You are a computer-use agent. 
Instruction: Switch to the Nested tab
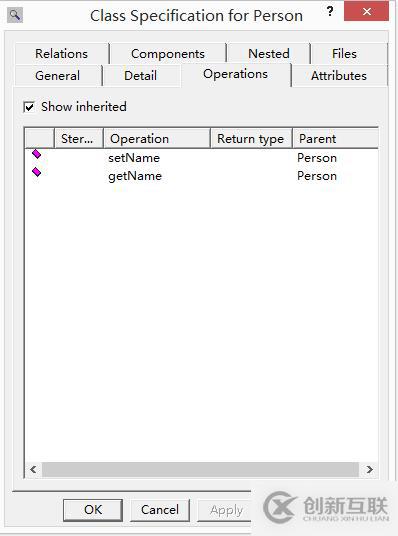coord(269,54)
